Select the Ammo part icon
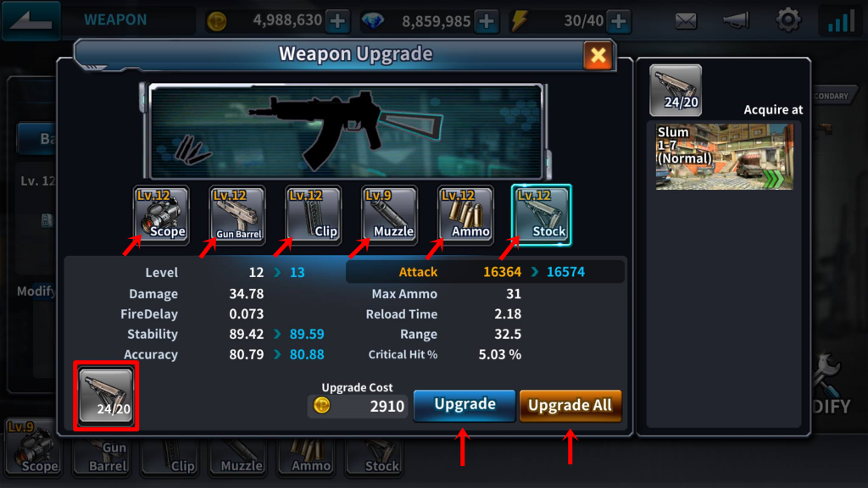 (465, 214)
